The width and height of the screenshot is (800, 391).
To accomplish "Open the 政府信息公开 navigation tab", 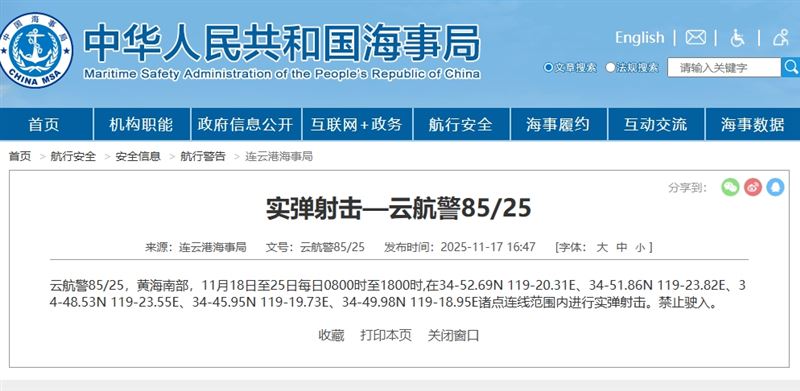I will coord(245,124).
